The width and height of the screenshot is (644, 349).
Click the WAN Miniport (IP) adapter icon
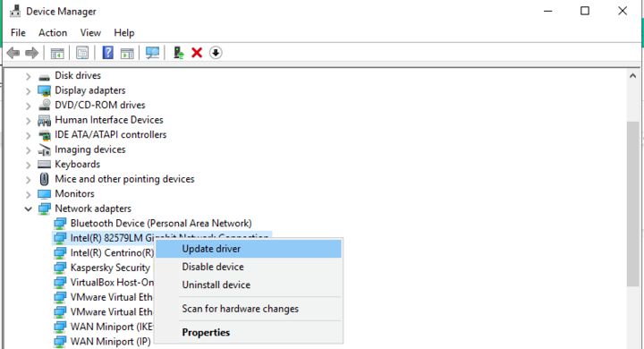[60, 341]
